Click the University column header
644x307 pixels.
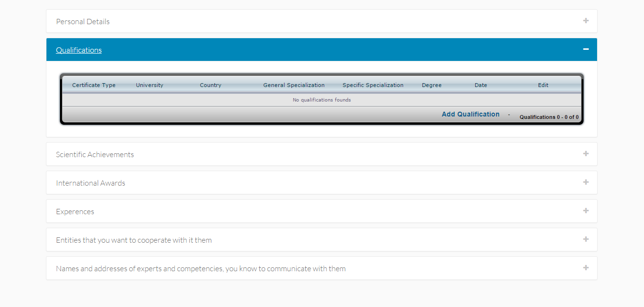pyautogui.click(x=150, y=85)
